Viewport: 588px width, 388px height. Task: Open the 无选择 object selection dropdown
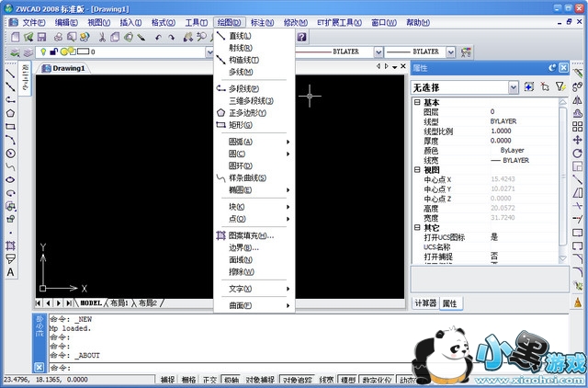pyautogui.click(x=513, y=87)
